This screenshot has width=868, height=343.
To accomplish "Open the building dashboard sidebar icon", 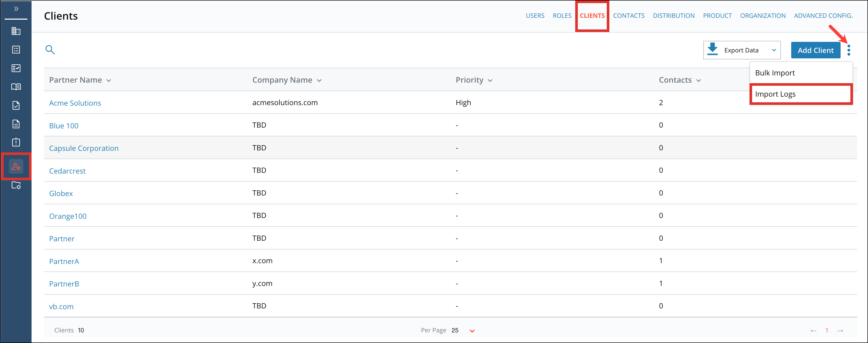I will coord(16,31).
